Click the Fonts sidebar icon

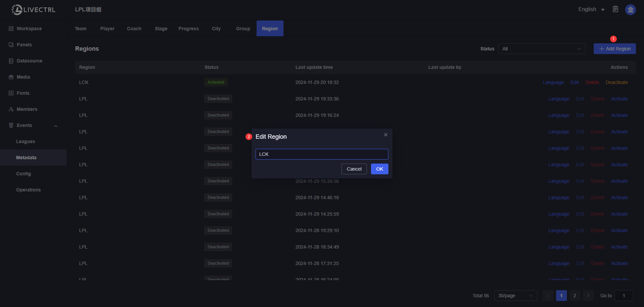[11, 93]
